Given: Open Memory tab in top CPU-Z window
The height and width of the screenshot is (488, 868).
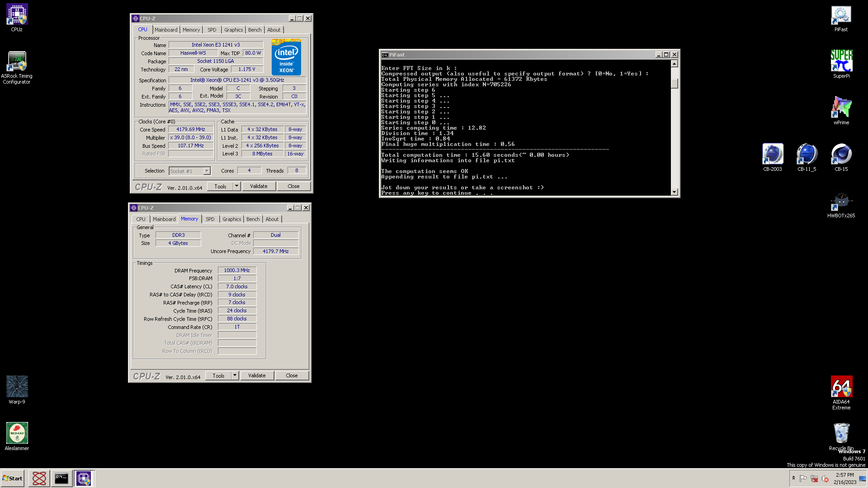Looking at the screenshot, I should click(x=191, y=30).
